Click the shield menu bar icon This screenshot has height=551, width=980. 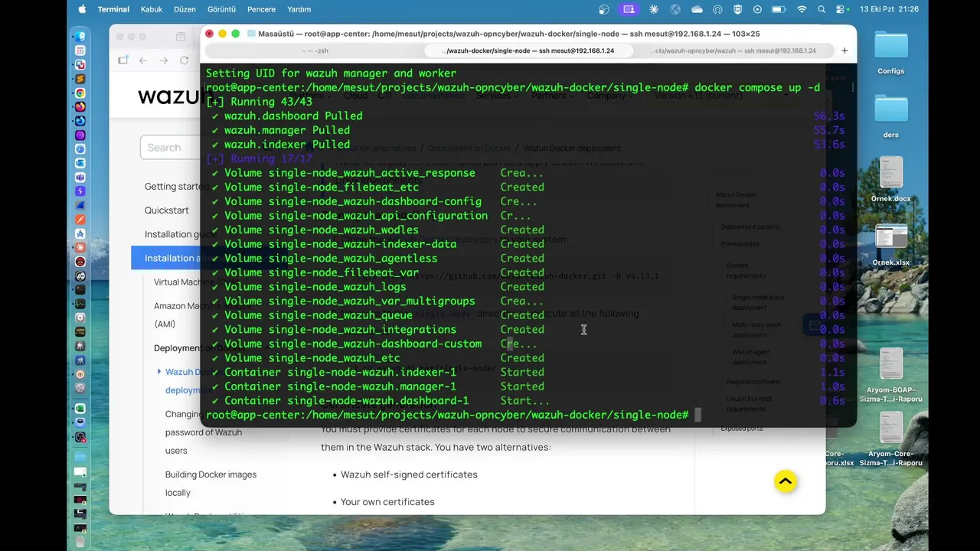tap(738, 9)
